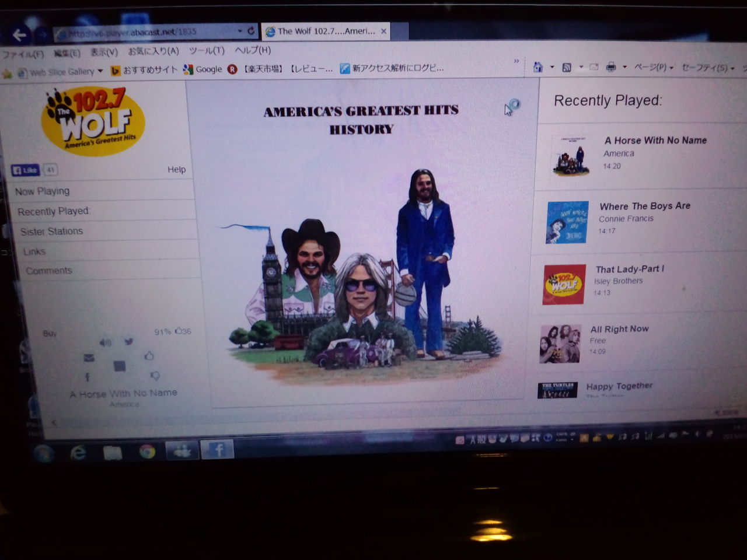Click the Where The Boys Are title
This screenshot has width=747, height=560.
click(x=645, y=206)
